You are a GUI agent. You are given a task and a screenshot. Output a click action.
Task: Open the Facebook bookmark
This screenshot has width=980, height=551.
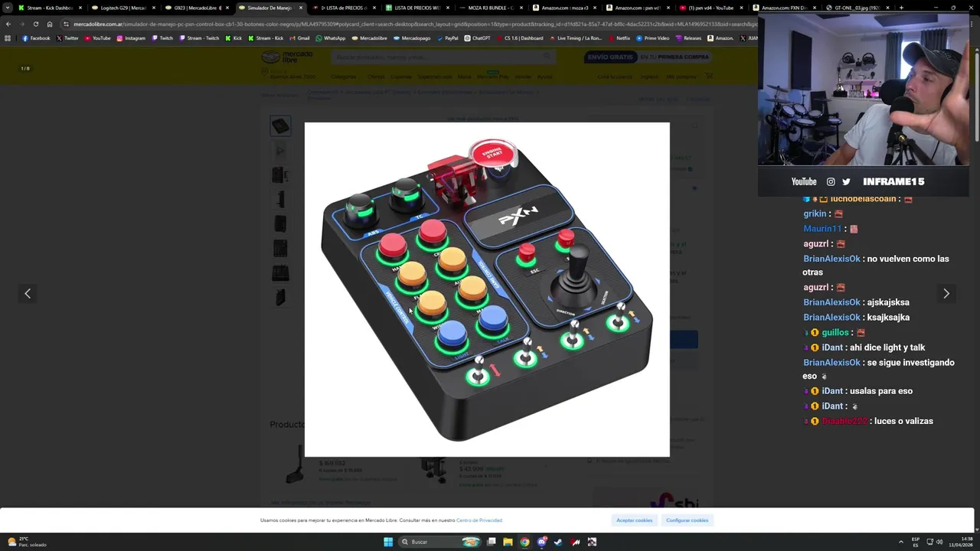(36, 38)
